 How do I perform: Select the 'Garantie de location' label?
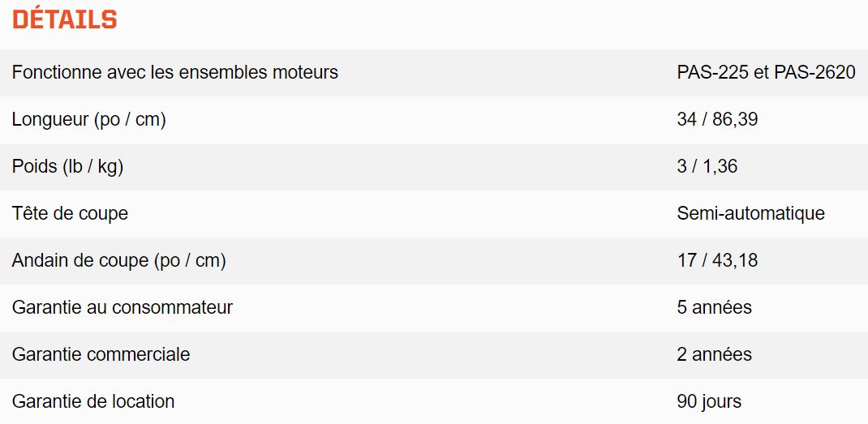pyautogui.click(x=93, y=402)
